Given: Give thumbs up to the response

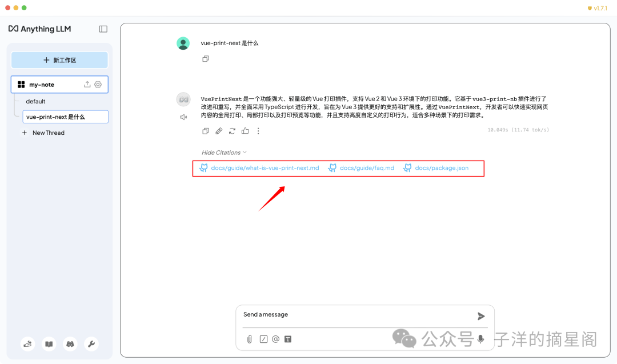Looking at the screenshot, I should tap(245, 131).
